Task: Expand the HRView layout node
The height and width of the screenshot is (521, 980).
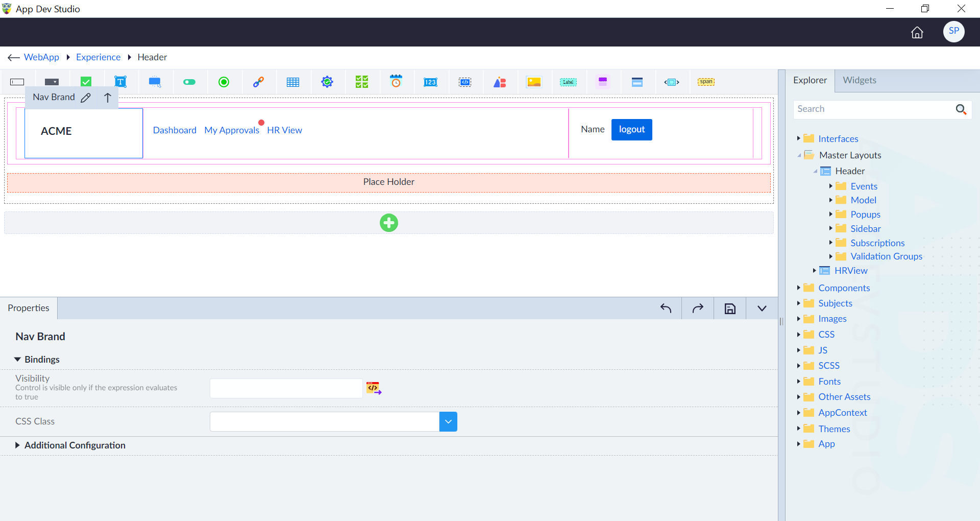Action: (814, 270)
